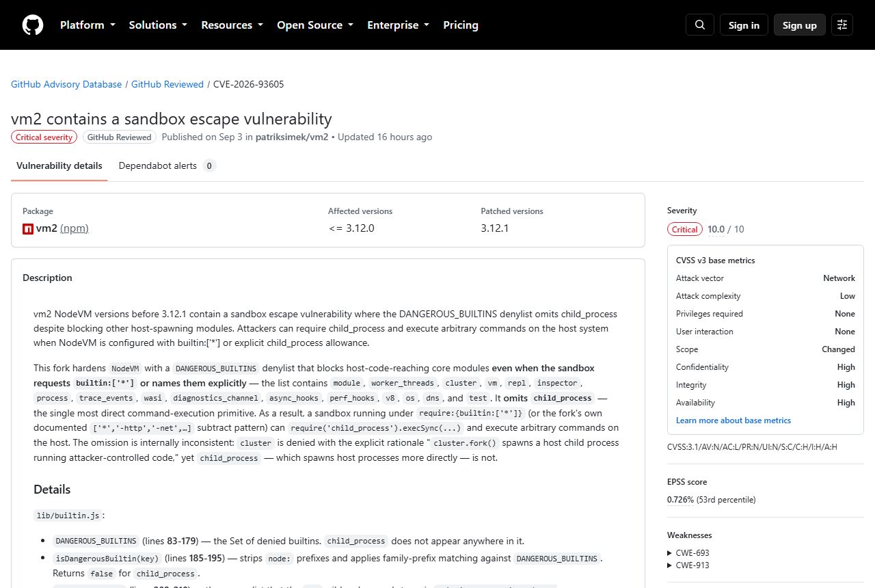Click the Critical badge under Severity

684,230
